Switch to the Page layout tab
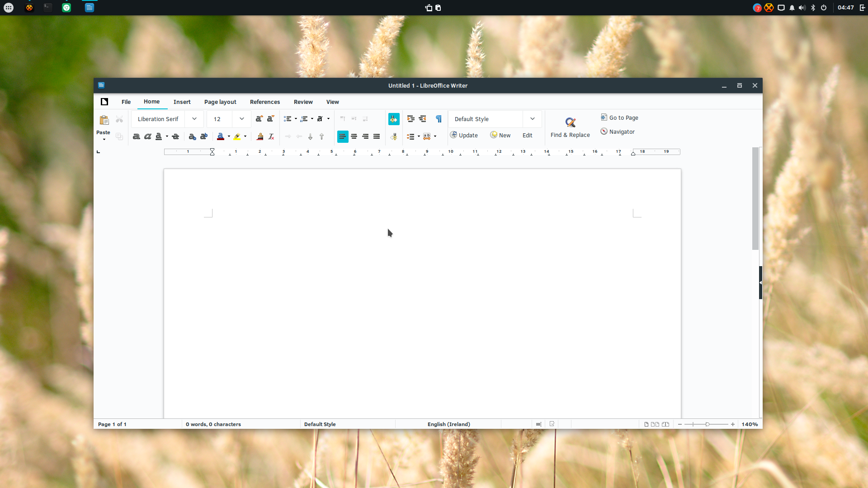Image resolution: width=868 pixels, height=488 pixels. (220, 102)
